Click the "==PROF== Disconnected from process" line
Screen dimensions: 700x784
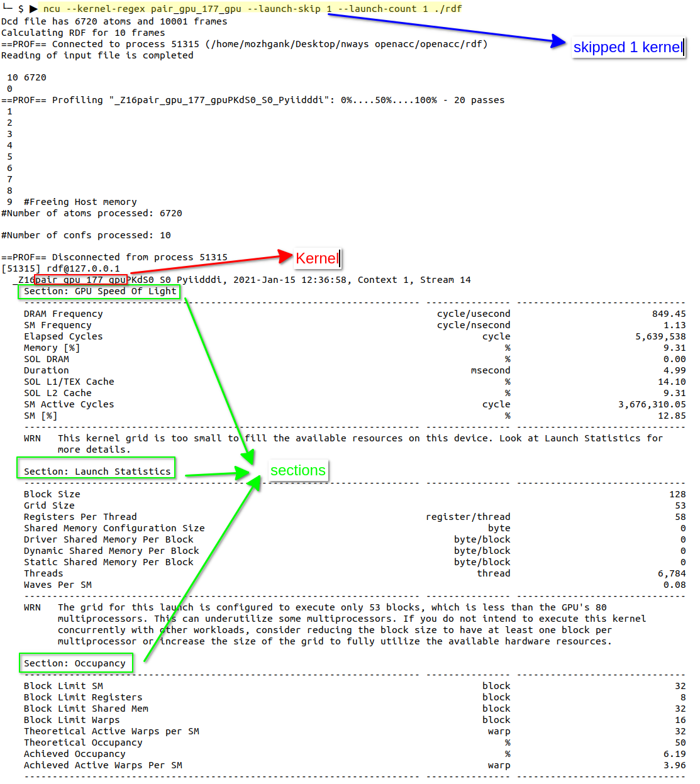(114, 257)
